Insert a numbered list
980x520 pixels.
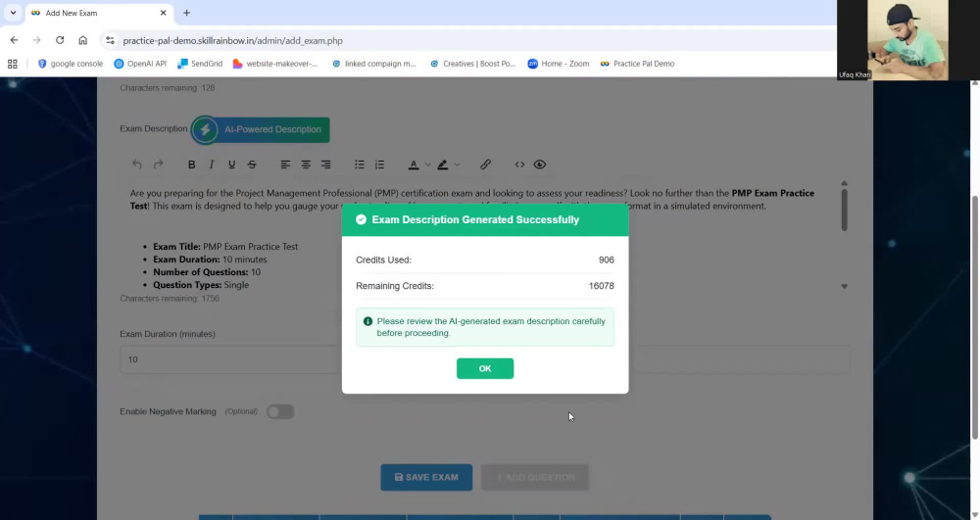click(x=379, y=165)
